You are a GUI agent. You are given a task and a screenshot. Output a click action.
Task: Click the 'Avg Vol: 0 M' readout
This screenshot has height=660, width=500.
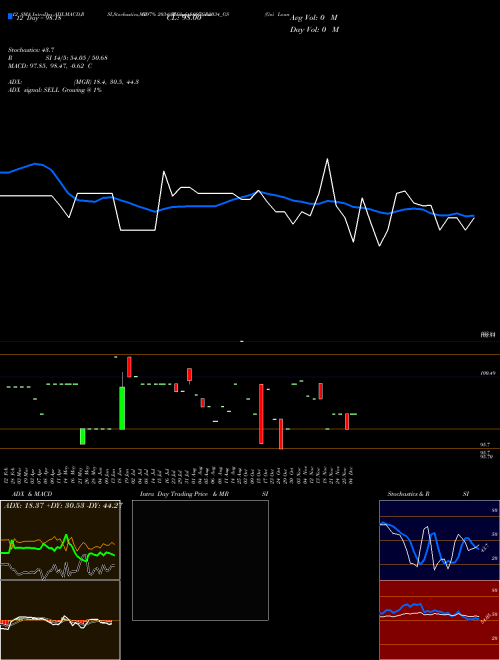click(x=313, y=18)
